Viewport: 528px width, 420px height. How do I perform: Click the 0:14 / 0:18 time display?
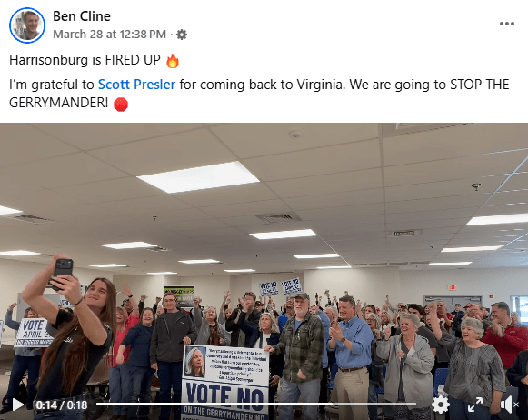click(62, 405)
